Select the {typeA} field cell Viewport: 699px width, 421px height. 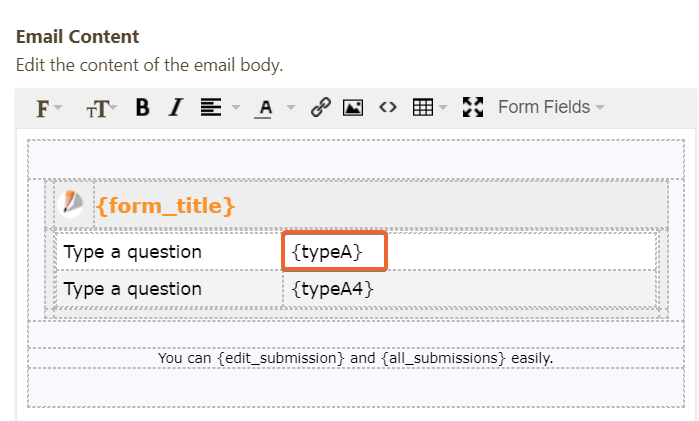click(334, 252)
